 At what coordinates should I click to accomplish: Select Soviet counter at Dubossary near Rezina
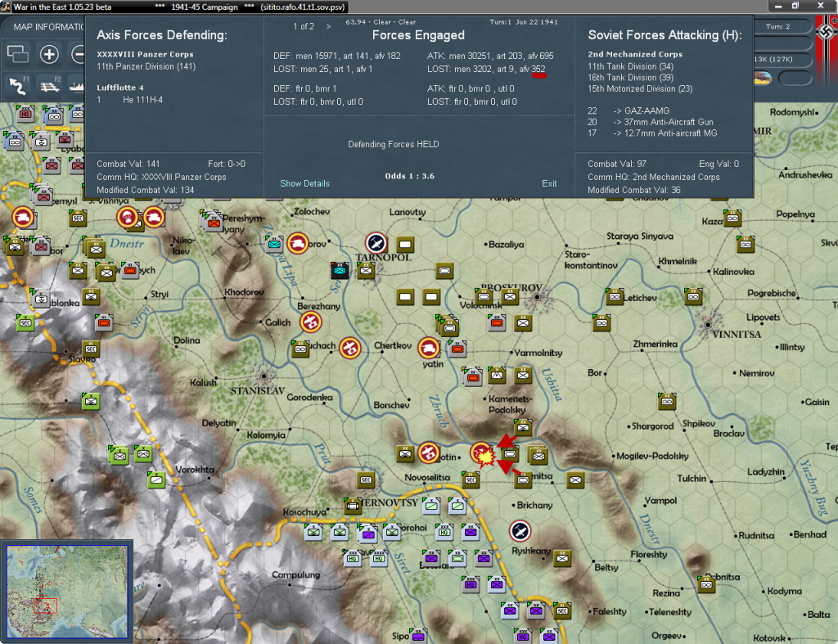click(x=706, y=584)
